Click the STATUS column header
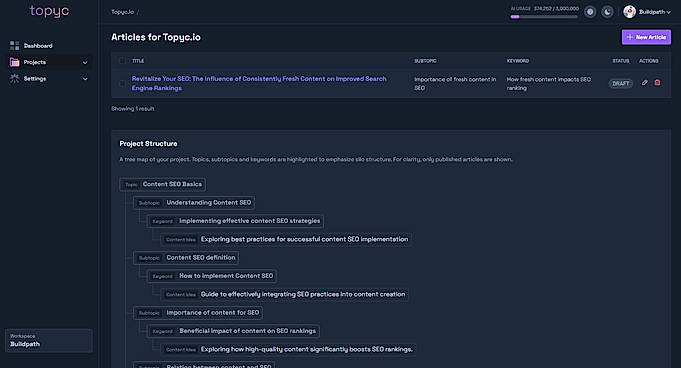Screen dimensions: 681x368 (x=621, y=61)
